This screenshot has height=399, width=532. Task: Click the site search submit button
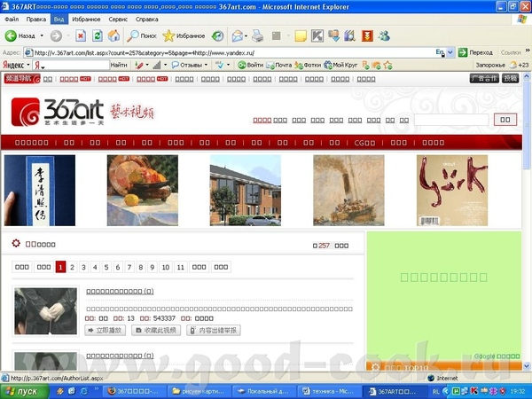(505, 120)
